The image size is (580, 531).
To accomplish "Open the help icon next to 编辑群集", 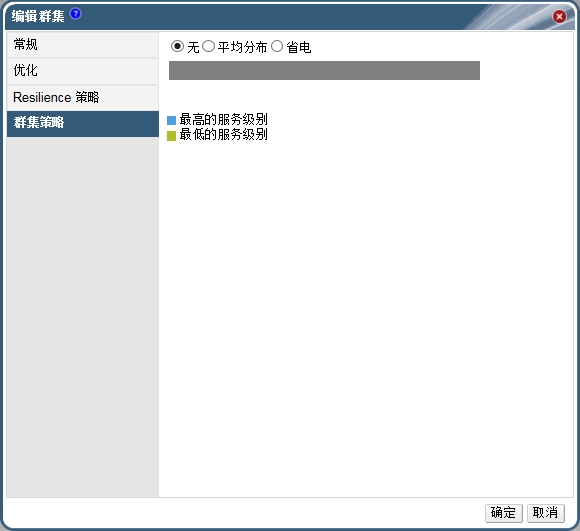I will tap(75, 14).
